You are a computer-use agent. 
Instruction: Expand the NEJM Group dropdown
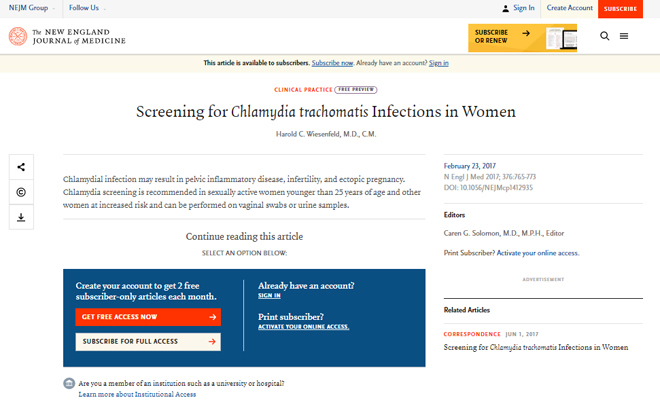[32, 8]
